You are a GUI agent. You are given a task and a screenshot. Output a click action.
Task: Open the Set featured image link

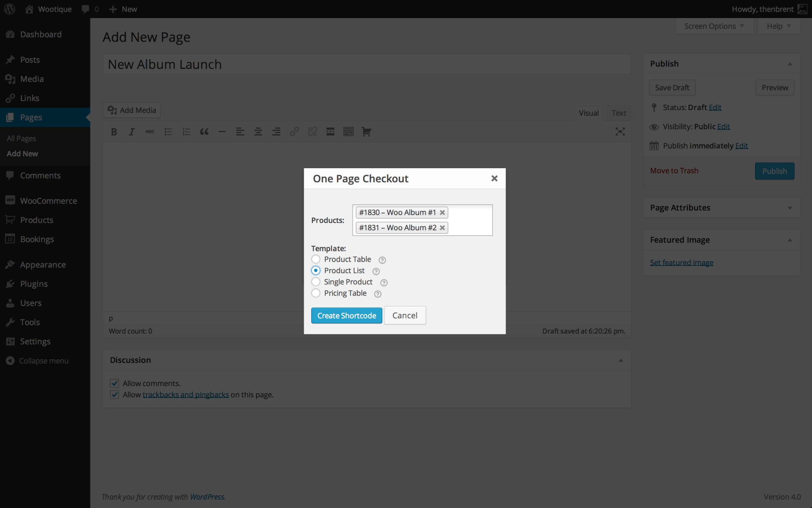[681, 262]
